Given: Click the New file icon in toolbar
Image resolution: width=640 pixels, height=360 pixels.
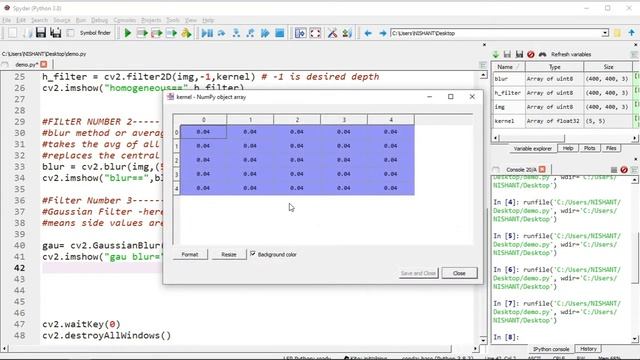Looking at the screenshot, I should (x=13, y=33).
